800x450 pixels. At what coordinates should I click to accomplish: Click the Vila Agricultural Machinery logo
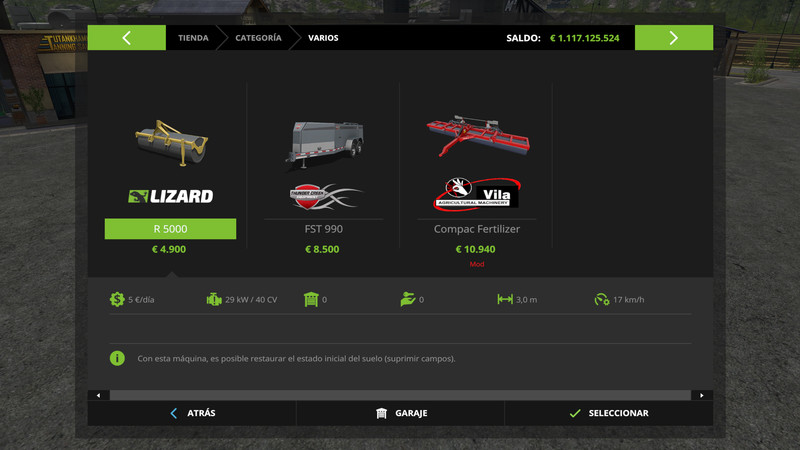click(477, 194)
